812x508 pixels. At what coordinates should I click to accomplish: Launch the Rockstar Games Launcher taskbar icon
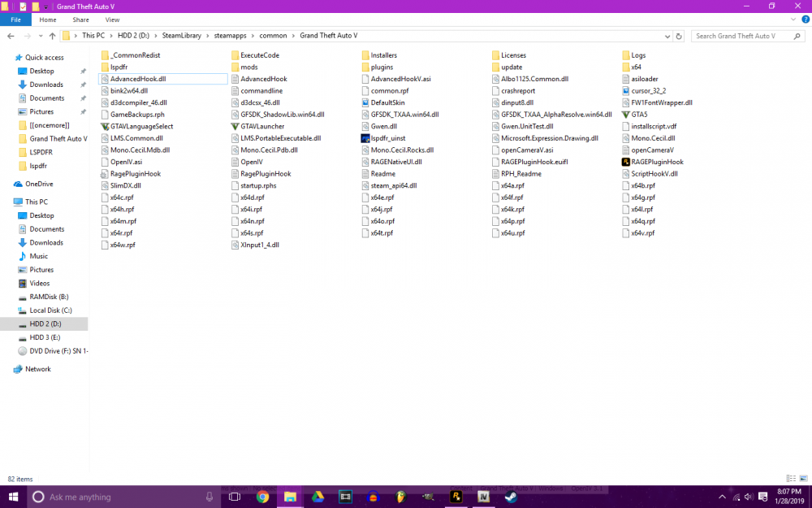pyautogui.click(x=456, y=497)
